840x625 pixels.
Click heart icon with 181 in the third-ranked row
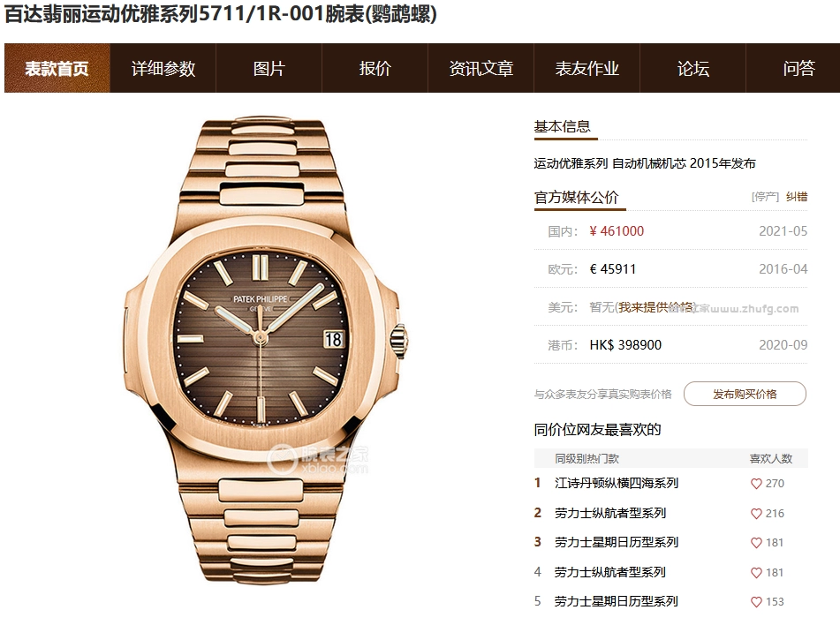tap(756, 543)
